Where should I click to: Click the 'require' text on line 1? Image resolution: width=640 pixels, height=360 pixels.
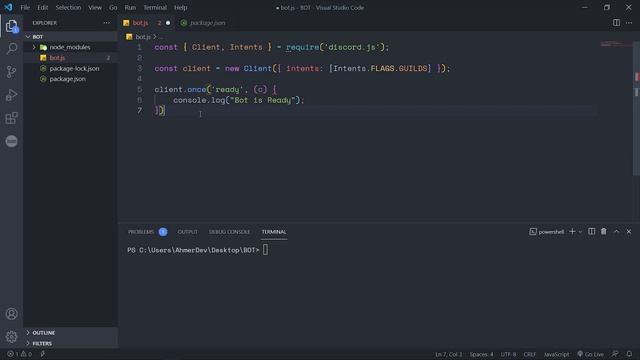click(302, 47)
